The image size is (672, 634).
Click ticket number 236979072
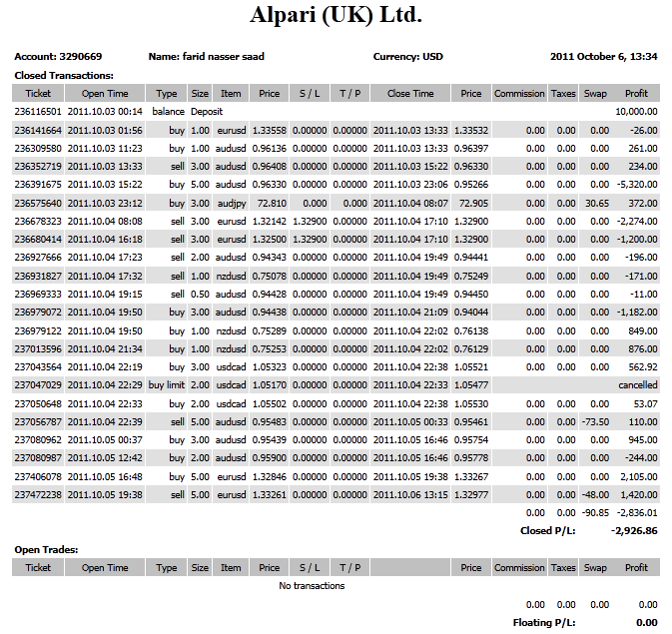pos(38,313)
